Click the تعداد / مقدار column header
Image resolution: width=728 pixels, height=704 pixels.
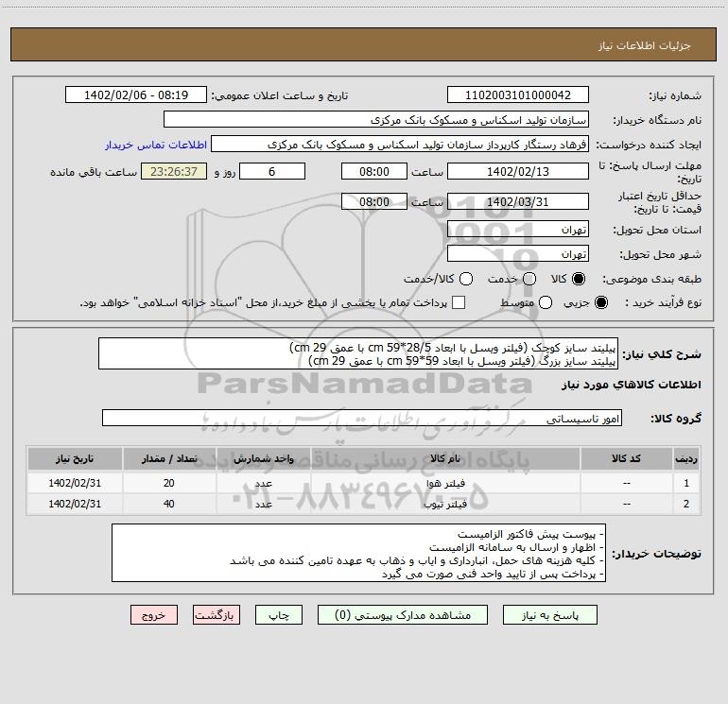click(x=169, y=458)
